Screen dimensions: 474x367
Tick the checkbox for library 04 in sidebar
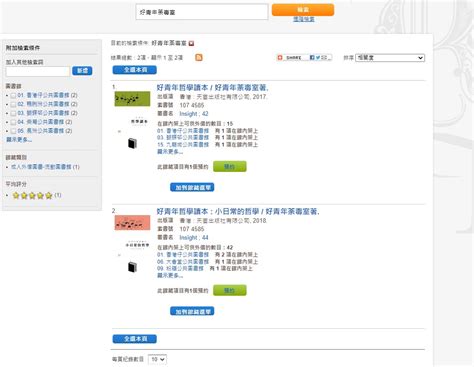[13, 123]
